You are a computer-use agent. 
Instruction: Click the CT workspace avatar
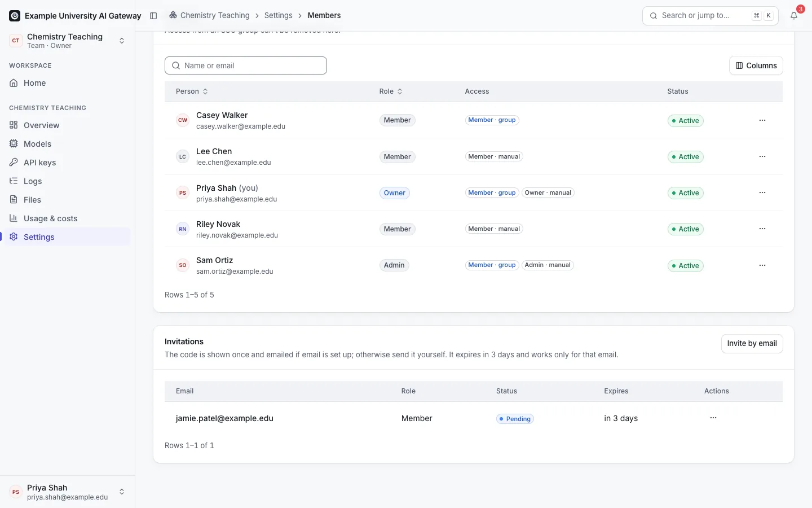[x=16, y=41]
